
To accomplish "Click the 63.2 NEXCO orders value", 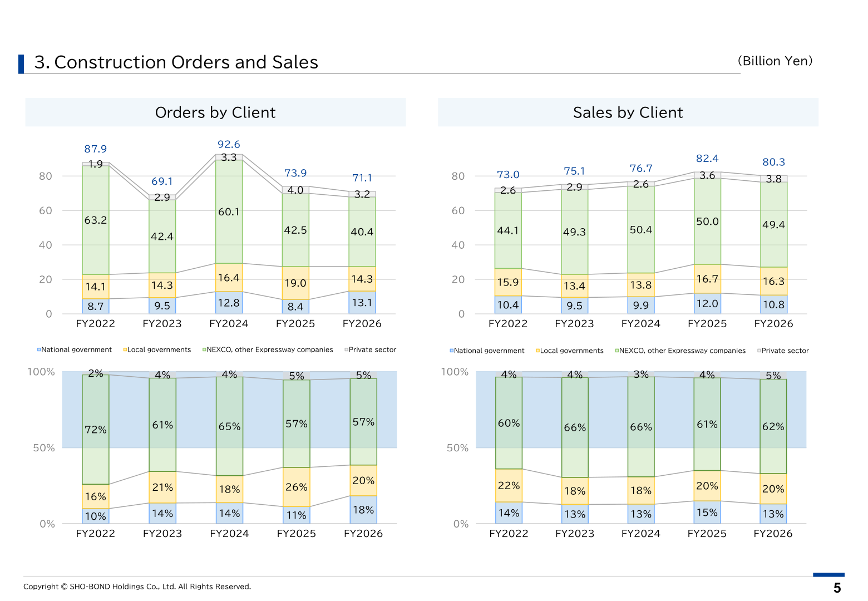I will (96, 220).
